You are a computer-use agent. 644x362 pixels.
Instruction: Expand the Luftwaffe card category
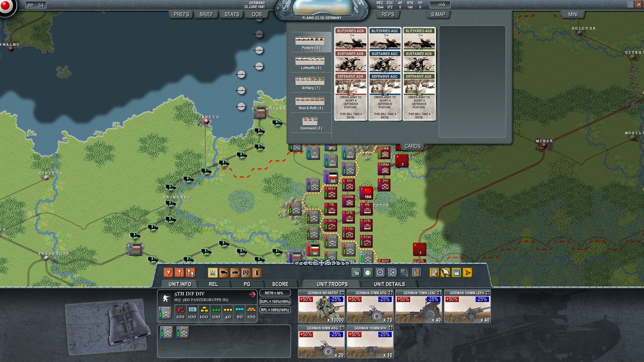pos(310,63)
